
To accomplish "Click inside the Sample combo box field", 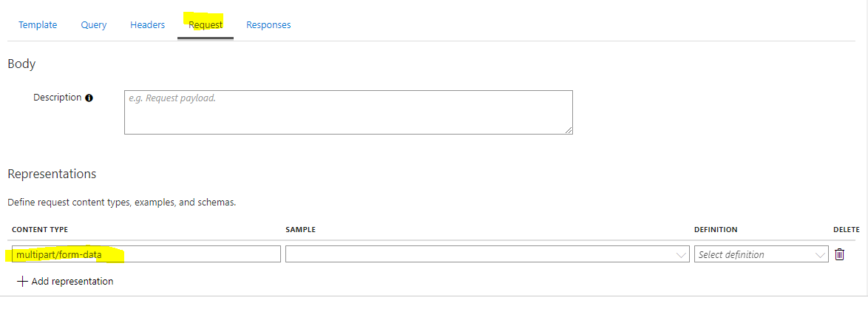I will (487, 254).
